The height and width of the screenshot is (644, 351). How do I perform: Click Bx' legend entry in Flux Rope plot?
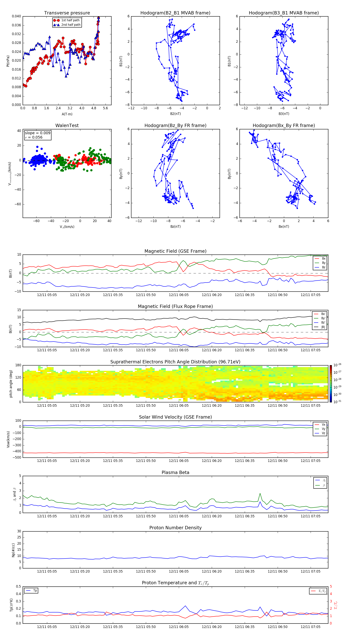tap(320, 314)
